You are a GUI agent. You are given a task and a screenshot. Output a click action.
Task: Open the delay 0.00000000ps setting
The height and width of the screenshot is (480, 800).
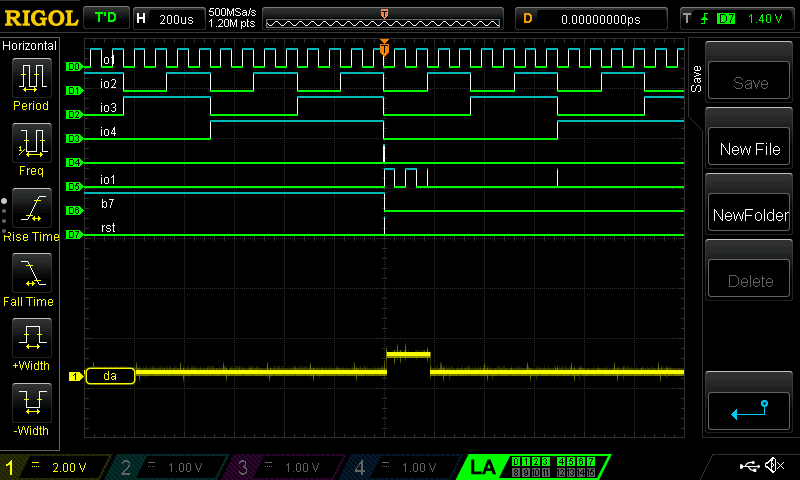pyautogui.click(x=592, y=18)
